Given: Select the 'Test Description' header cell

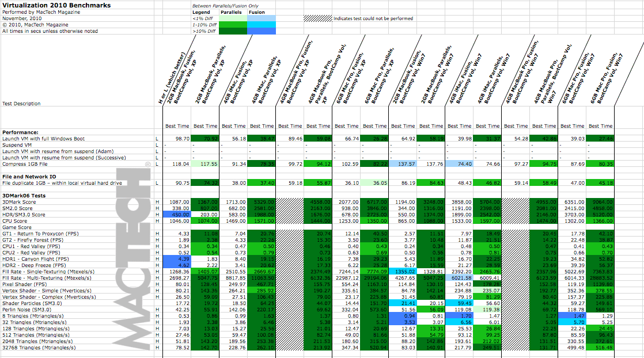Looking at the screenshot, I should pyautogui.click(x=21, y=104).
